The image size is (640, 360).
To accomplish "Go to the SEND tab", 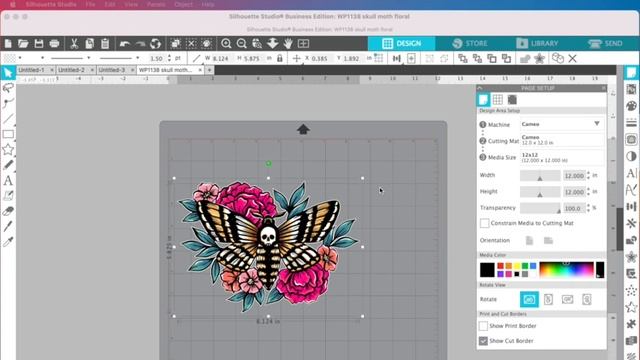I will pyautogui.click(x=605, y=43).
